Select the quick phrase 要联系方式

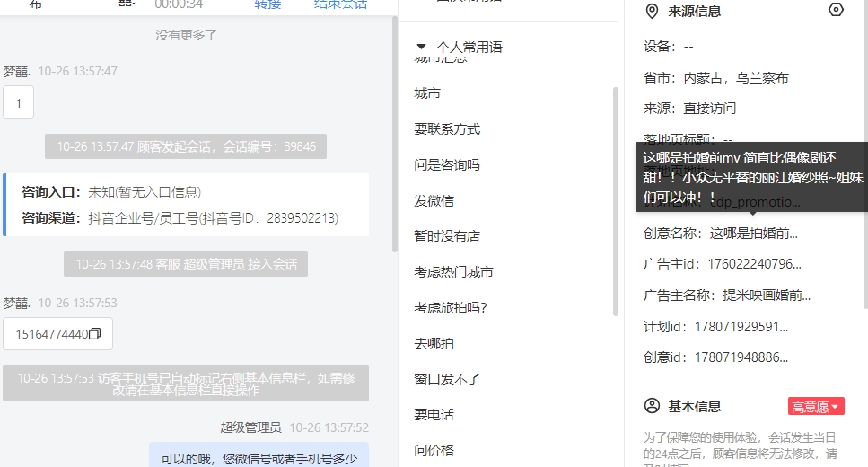(447, 129)
